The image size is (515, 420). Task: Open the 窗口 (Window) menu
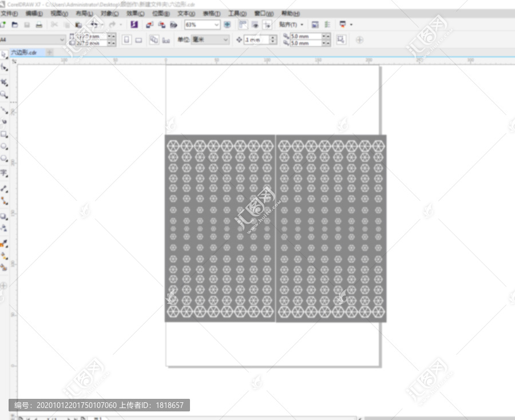coord(264,14)
